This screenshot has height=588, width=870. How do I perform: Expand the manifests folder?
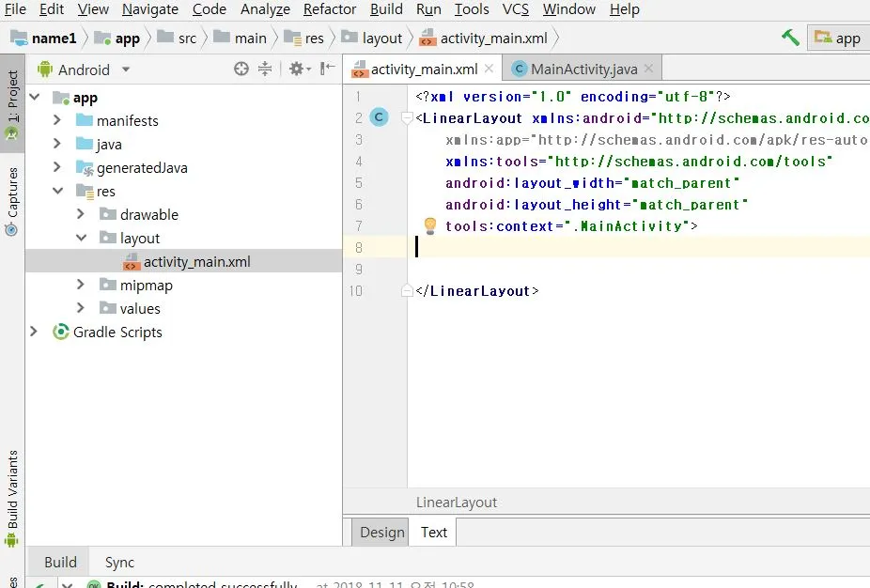click(x=57, y=120)
